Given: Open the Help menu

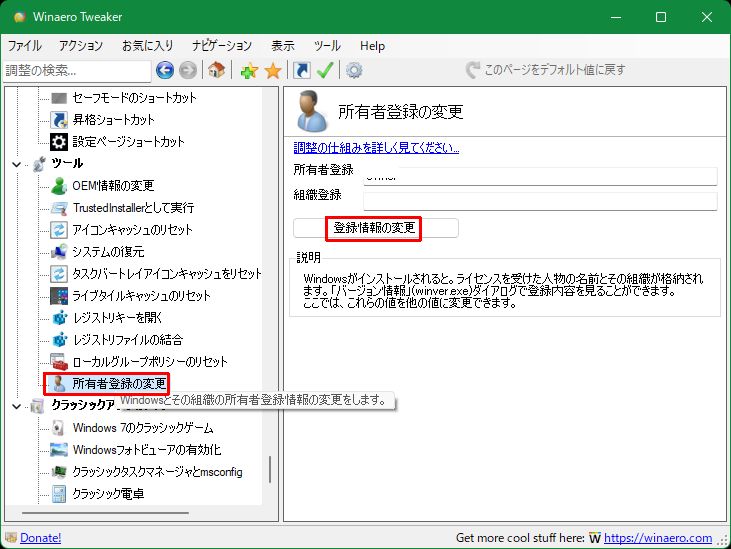Looking at the screenshot, I should pyautogui.click(x=372, y=46).
